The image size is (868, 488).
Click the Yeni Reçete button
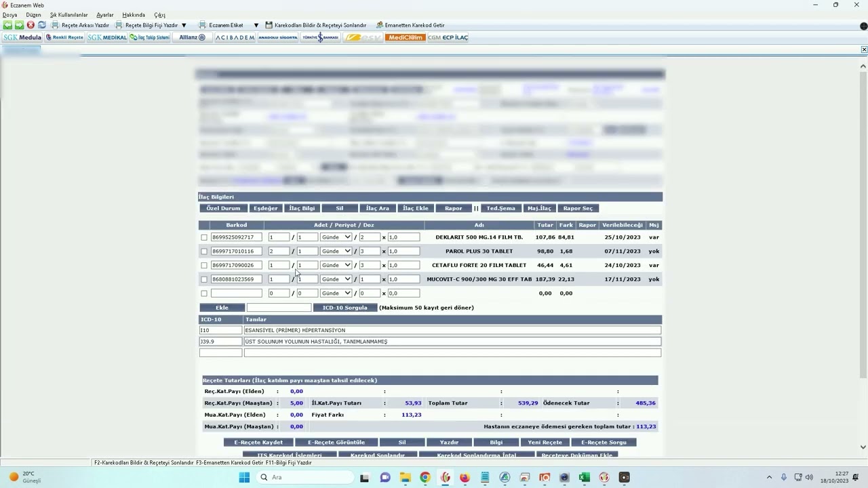pos(545,443)
